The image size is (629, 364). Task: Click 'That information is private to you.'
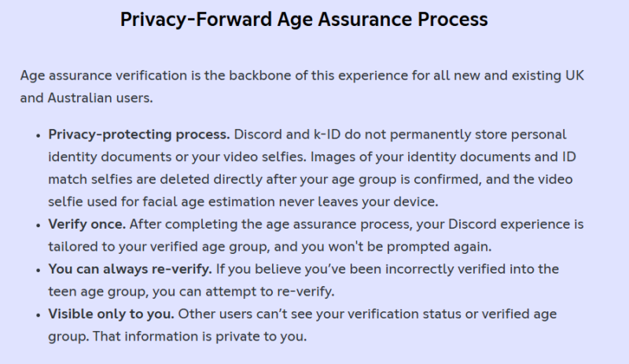point(200,336)
